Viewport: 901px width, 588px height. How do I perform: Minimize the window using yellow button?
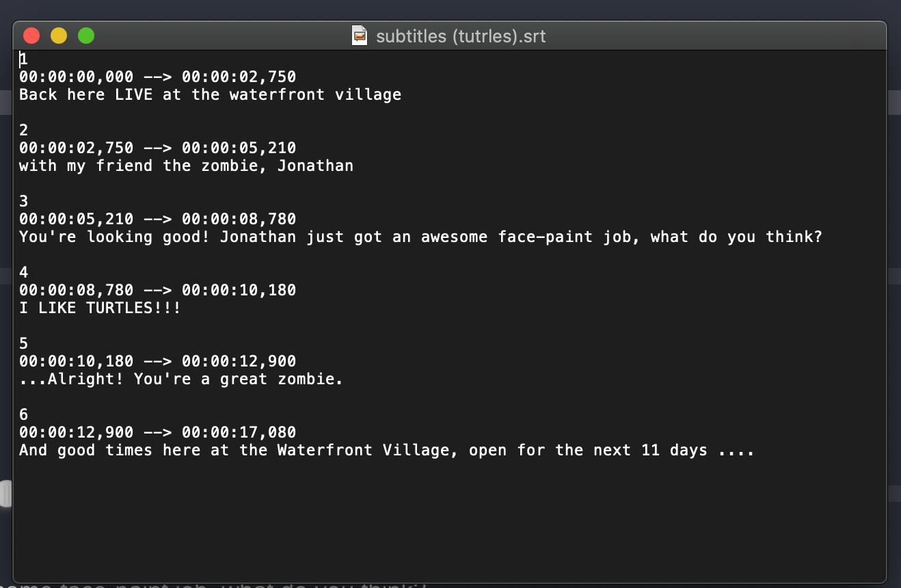[x=59, y=36]
